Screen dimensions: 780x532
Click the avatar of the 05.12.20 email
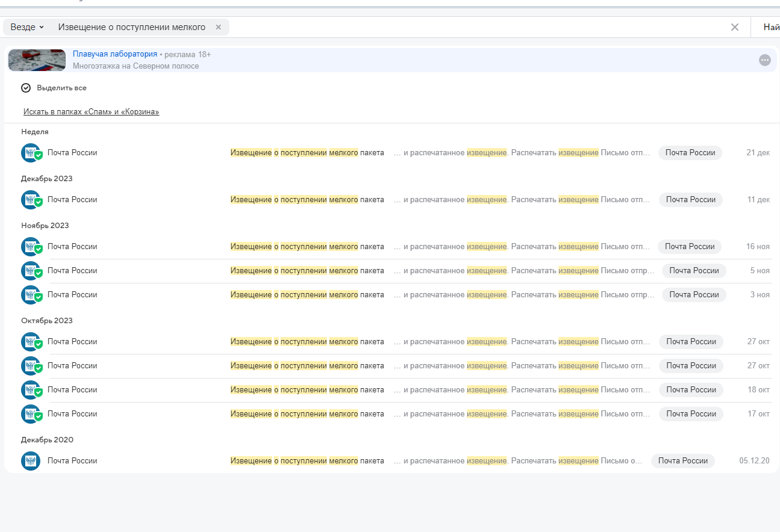pos(31,461)
